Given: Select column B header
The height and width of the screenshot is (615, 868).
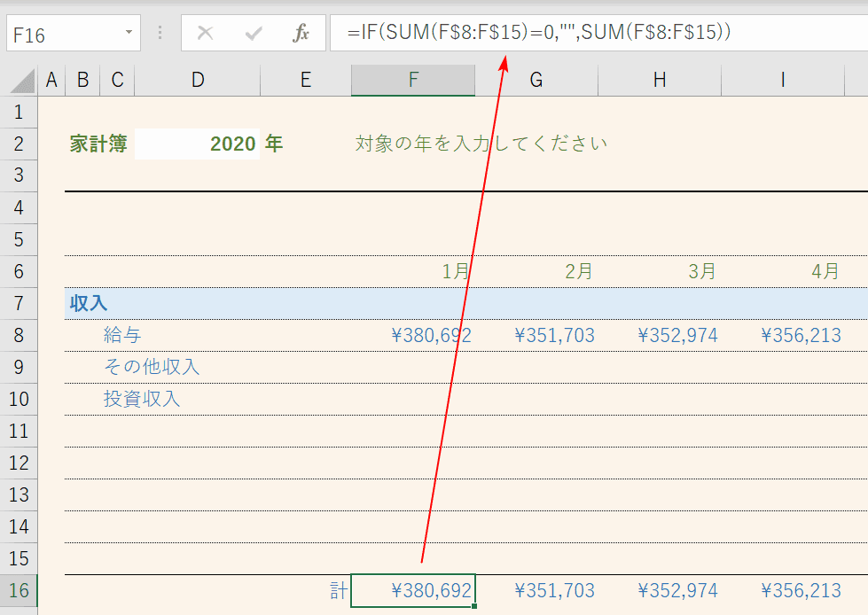Looking at the screenshot, I should 83,81.
